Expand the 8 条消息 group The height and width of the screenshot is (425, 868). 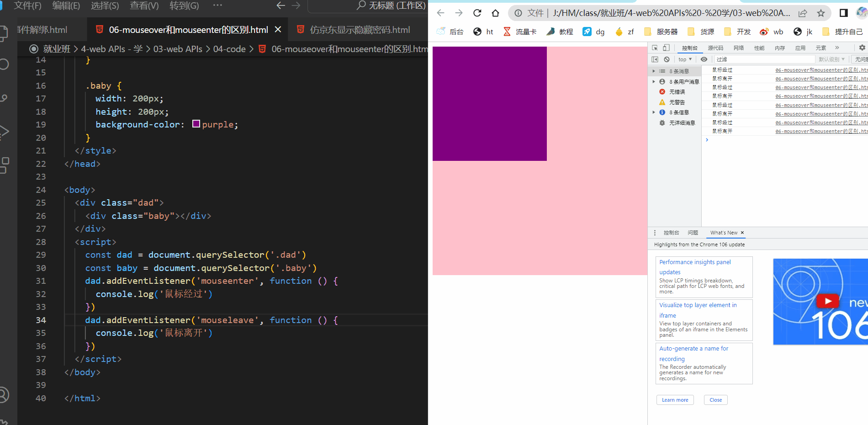pos(654,71)
